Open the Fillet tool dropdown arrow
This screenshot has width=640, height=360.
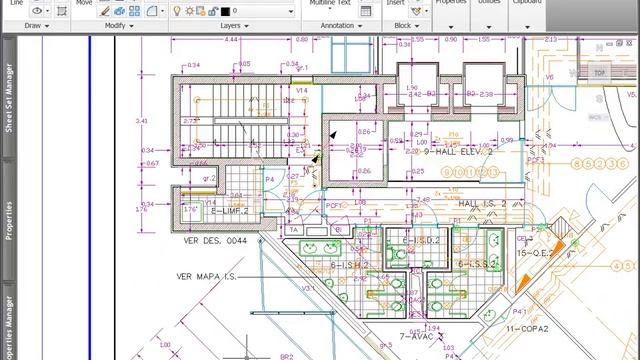coord(162,11)
